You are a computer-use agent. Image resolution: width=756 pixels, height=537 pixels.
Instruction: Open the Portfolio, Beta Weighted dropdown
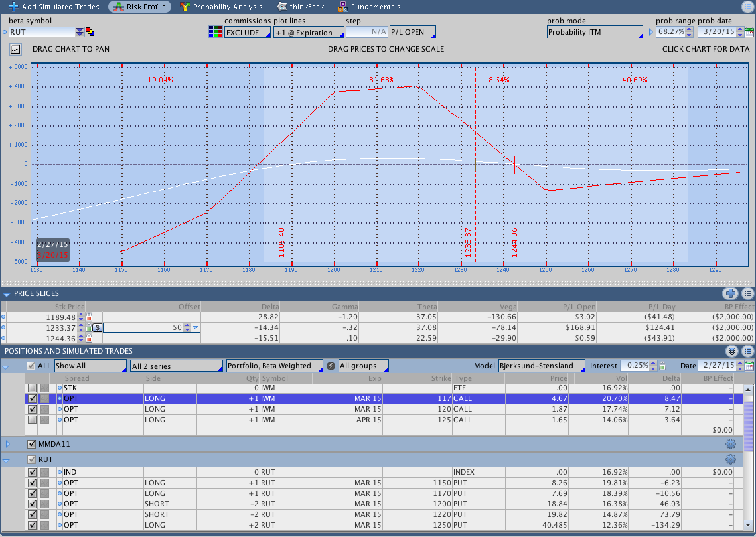[274, 366]
